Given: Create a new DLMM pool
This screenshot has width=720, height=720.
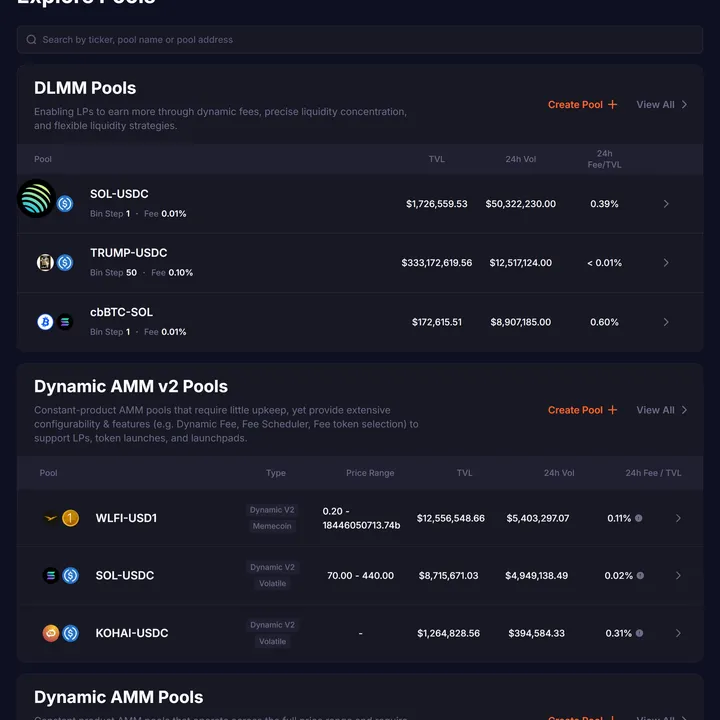Looking at the screenshot, I should click(x=582, y=105).
